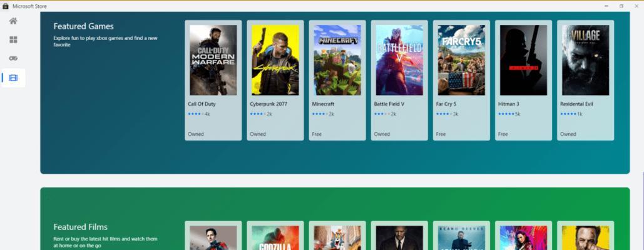Click the 'Minecraft' title text
Viewport: 644px width, 250px height.
coord(323,104)
